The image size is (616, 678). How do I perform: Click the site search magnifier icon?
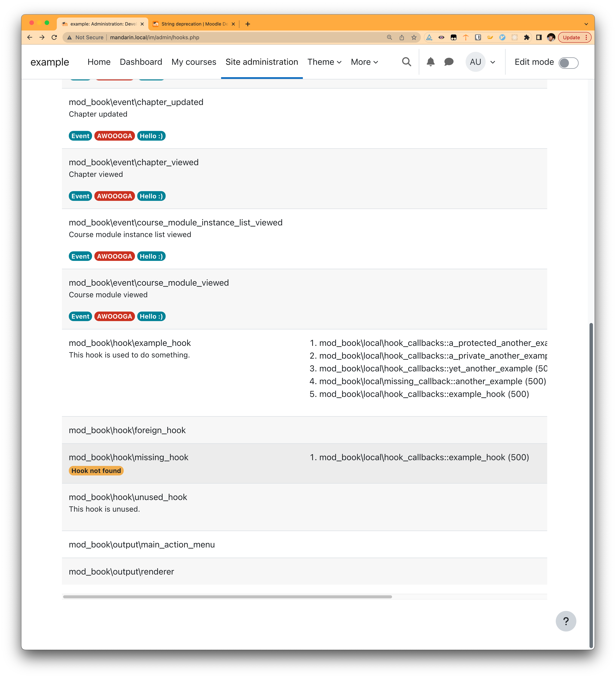point(406,62)
